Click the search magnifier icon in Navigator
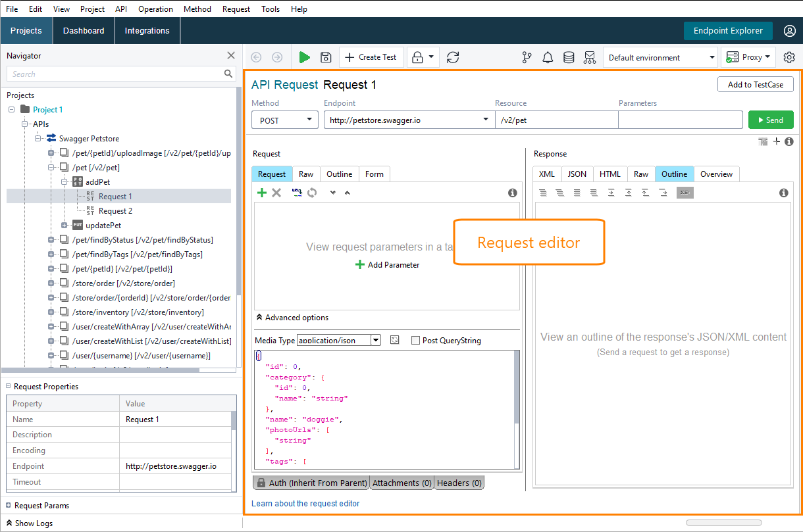The image size is (803, 532). pyautogui.click(x=228, y=74)
